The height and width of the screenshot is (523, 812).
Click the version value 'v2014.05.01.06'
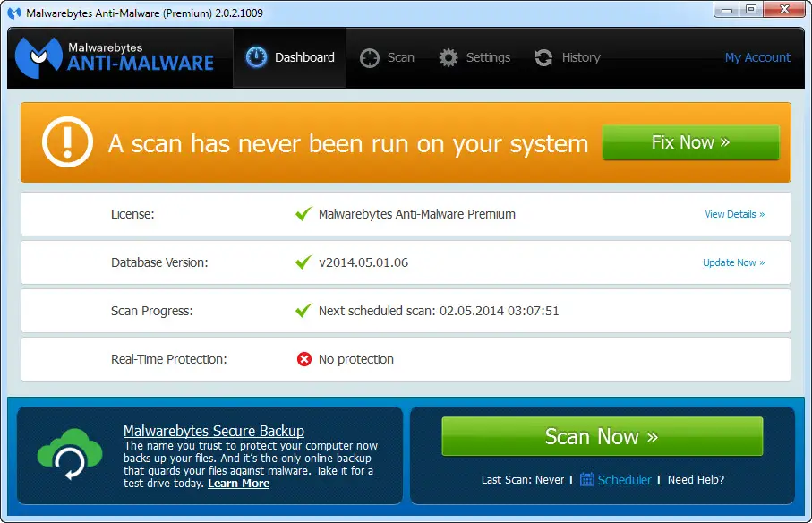[x=363, y=262]
